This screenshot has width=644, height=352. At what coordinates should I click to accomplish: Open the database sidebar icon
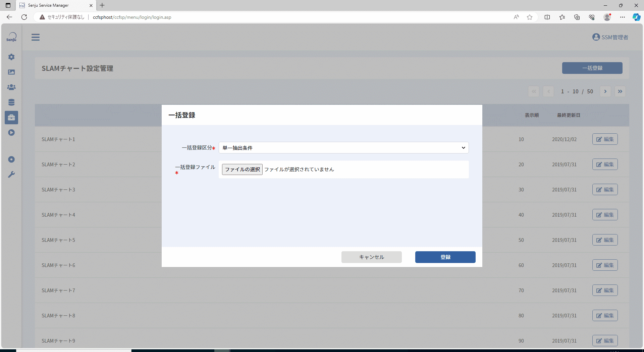click(11, 102)
